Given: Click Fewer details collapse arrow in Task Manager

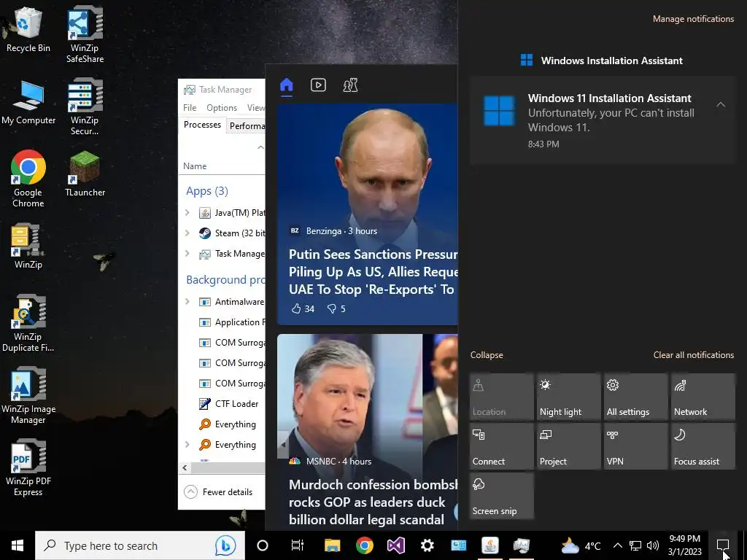Looking at the screenshot, I should point(190,492).
